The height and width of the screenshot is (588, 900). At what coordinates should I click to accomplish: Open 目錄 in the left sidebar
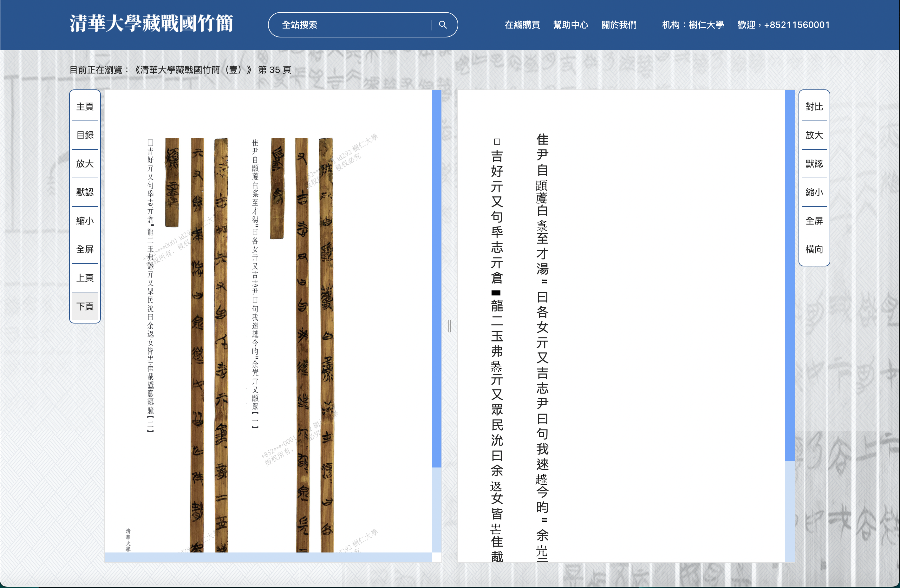pyautogui.click(x=85, y=135)
